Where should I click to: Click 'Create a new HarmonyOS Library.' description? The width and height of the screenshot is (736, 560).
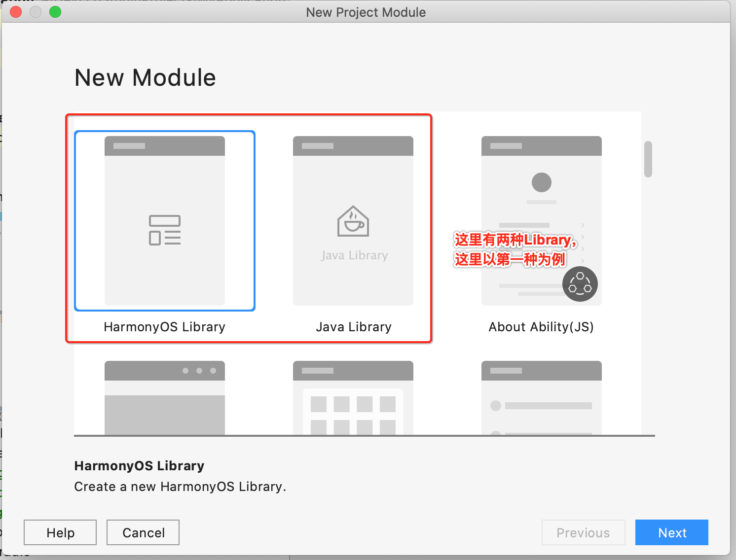pos(180,487)
